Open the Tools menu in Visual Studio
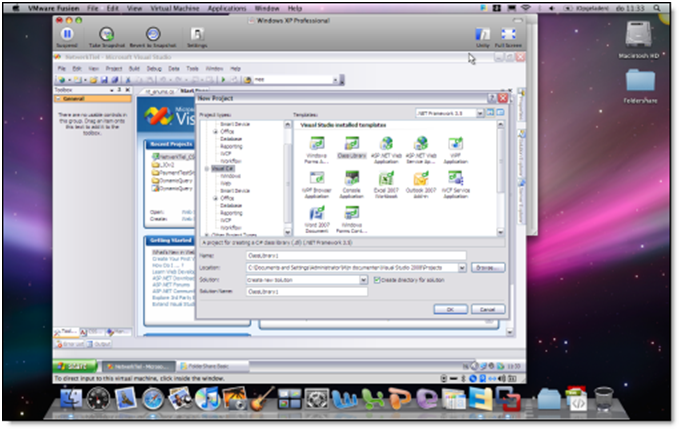This screenshot has width=681, height=431. [x=192, y=69]
